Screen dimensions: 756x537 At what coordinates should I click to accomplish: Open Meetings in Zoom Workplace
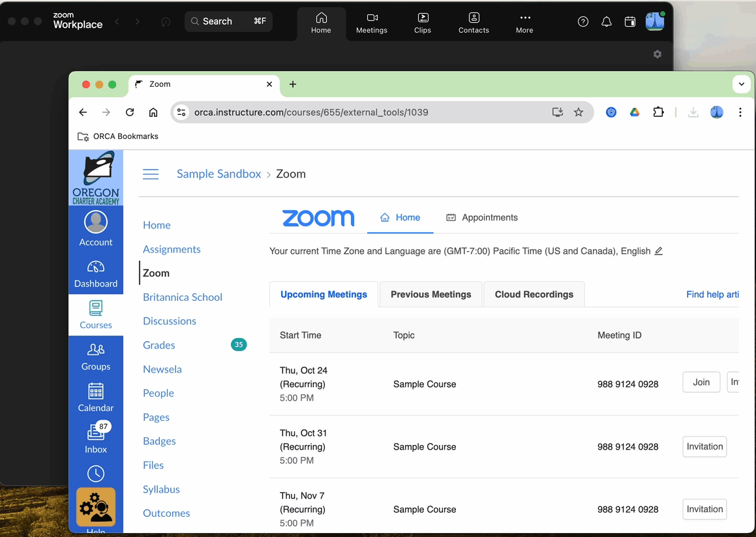click(x=372, y=23)
